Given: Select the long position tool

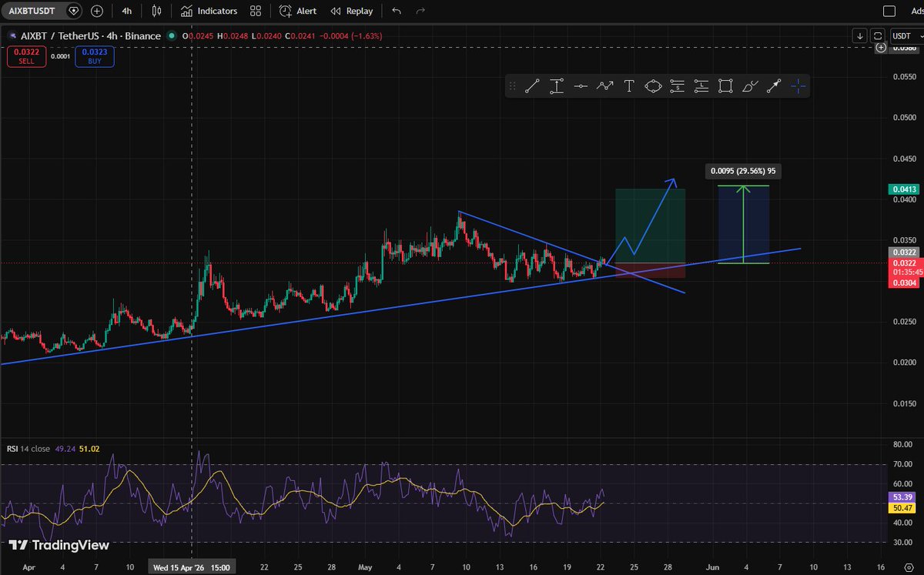Looking at the screenshot, I should click(701, 86).
